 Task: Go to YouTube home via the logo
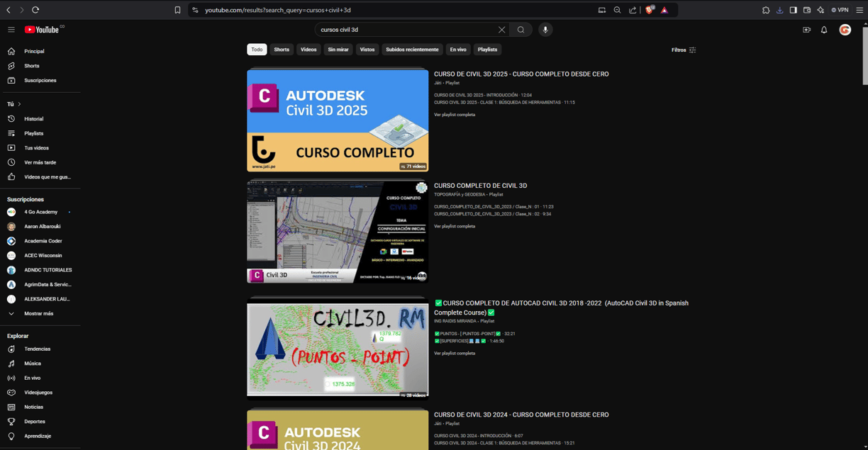42,30
